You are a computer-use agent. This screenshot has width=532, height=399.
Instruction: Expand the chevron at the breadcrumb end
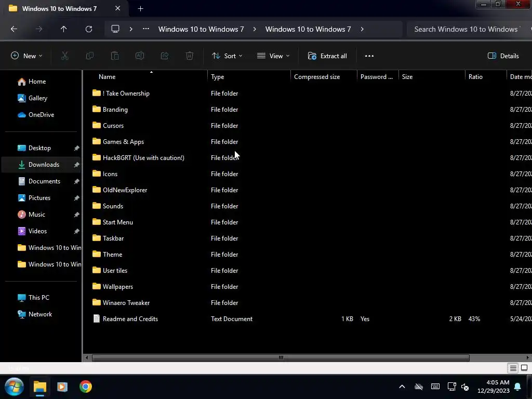(362, 29)
